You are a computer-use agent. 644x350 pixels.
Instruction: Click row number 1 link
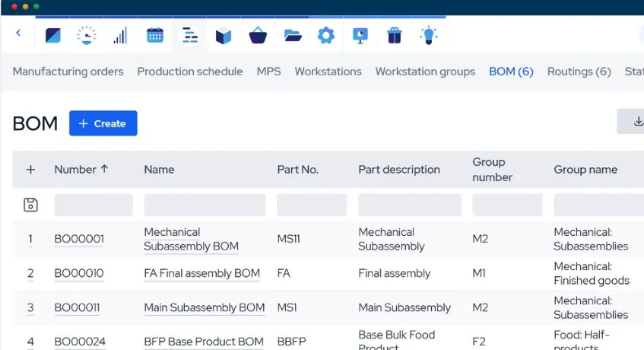coord(30,239)
